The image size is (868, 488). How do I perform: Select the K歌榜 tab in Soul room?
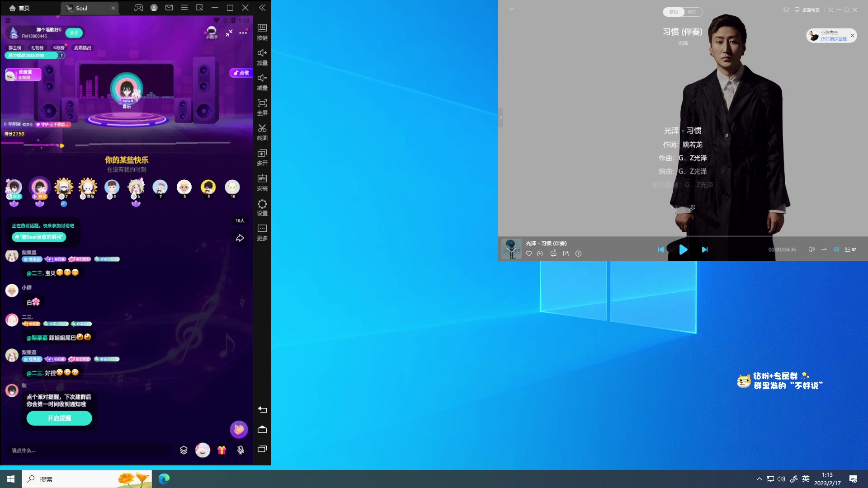[x=59, y=48]
